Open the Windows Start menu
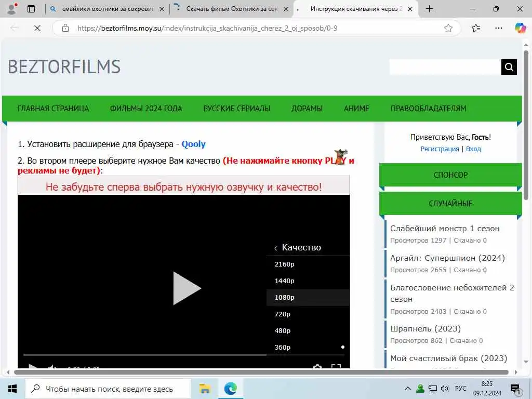The image size is (532, 399). pos(12,389)
